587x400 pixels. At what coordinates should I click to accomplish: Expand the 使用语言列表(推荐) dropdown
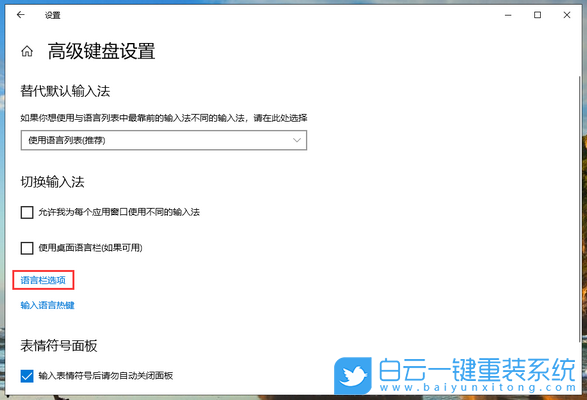[x=164, y=140]
